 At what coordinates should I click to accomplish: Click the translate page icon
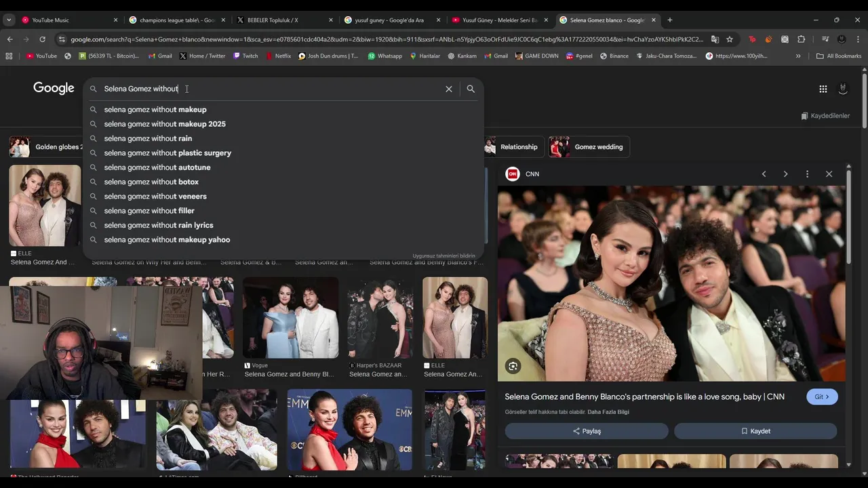pos(715,39)
